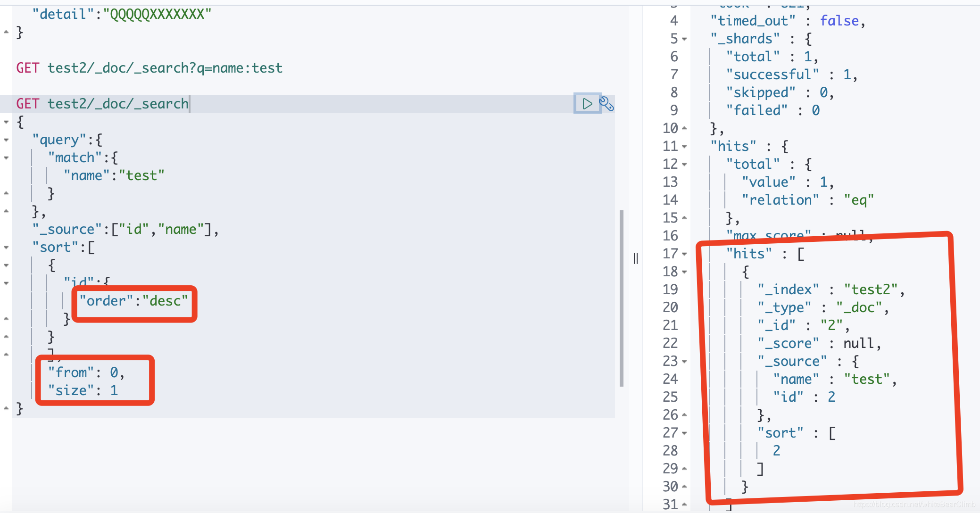
Task: Click "skipped" : 0 in the response
Action: [x=780, y=92]
